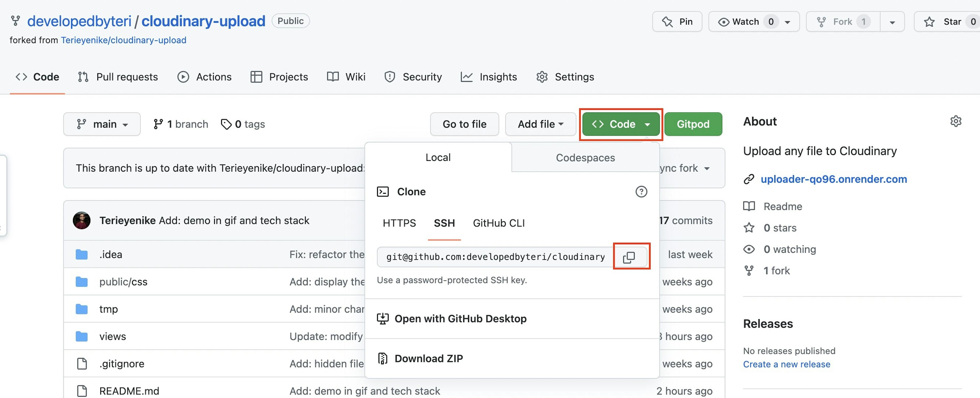Copy the SSH clone URL

coord(629,257)
